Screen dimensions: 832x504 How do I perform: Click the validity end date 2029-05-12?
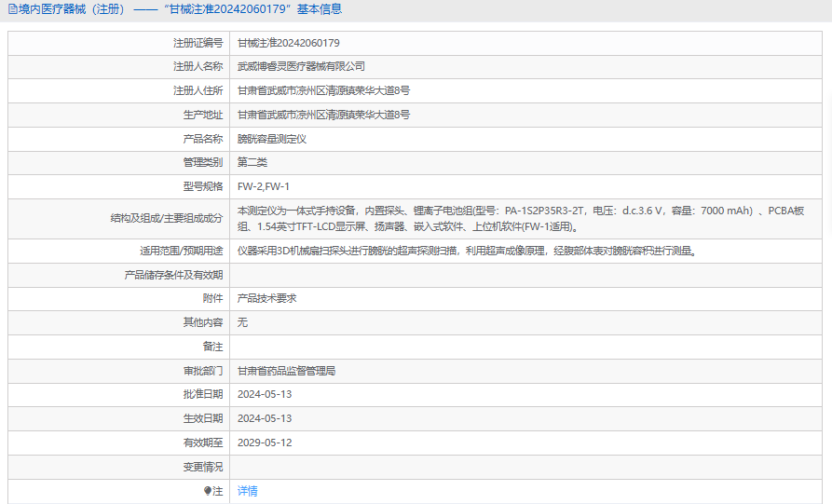(265, 443)
